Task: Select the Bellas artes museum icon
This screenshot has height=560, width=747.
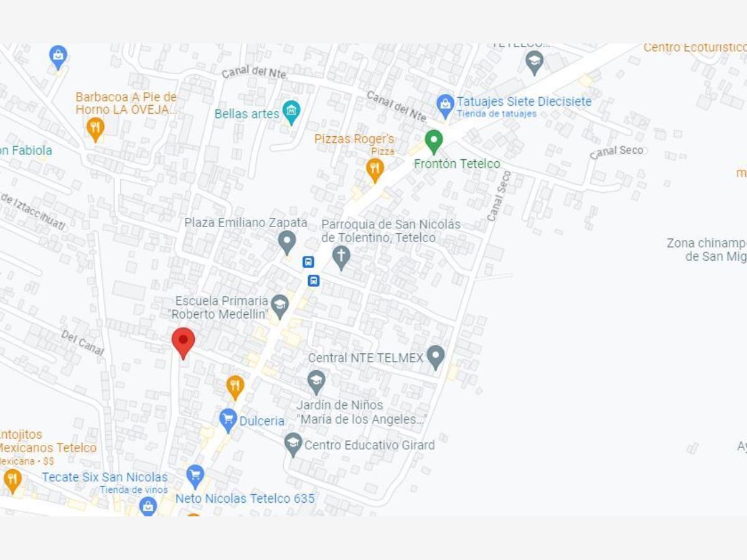Action: click(291, 113)
